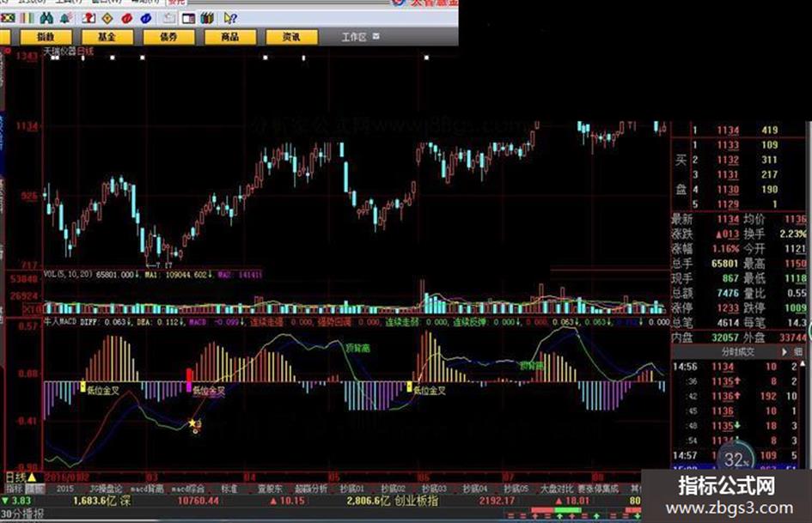Open the 商品 category
This screenshot has height=523, width=812.
point(230,37)
